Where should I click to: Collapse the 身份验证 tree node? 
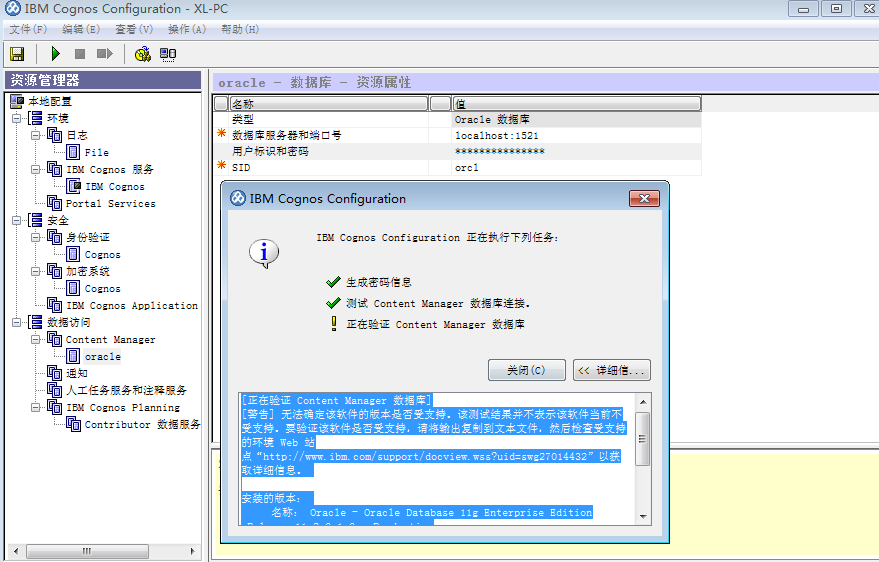click(x=35, y=237)
